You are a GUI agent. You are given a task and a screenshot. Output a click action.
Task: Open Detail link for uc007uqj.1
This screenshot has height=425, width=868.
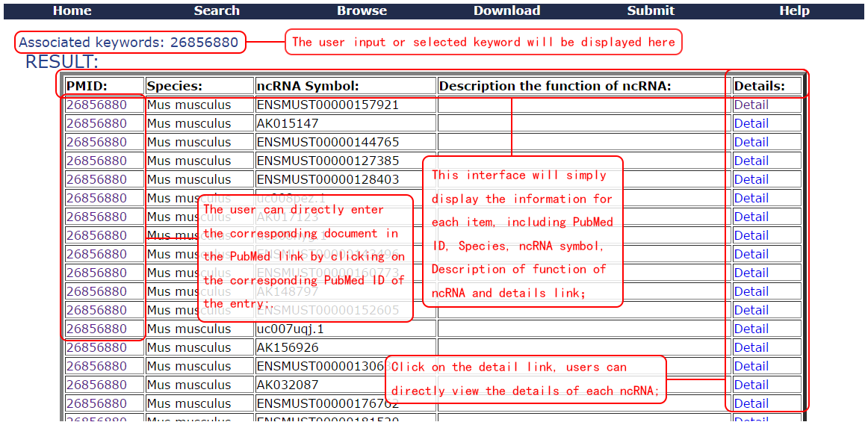[x=751, y=329]
